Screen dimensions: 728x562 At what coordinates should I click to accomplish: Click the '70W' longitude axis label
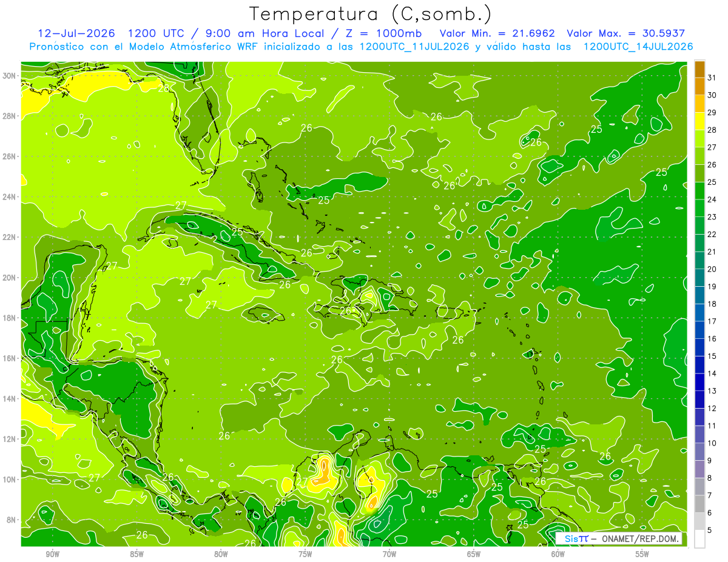[x=389, y=554]
